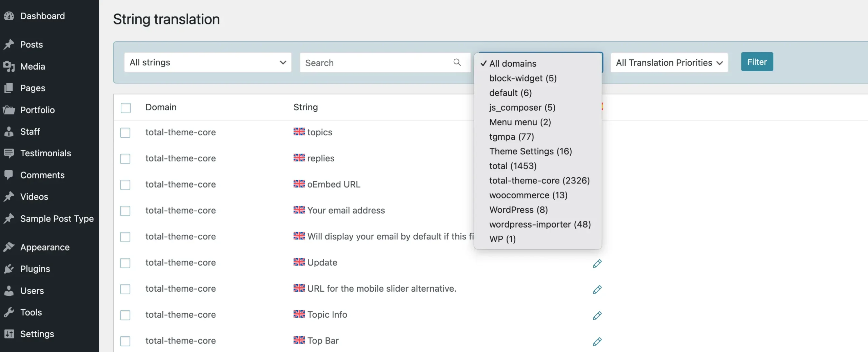Check the box for Your email address row
Viewport: 868px width, 352px height.
pos(125,211)
